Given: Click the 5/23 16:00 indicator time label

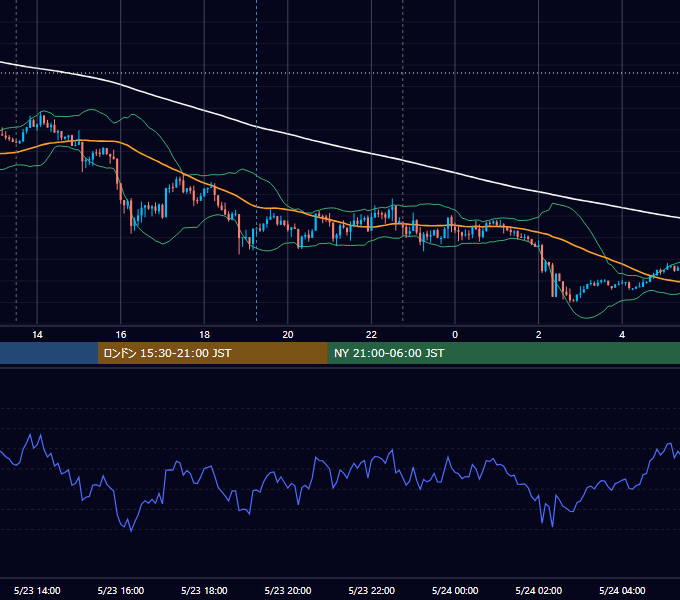Looking at the screenshot, I should point(121,590).
